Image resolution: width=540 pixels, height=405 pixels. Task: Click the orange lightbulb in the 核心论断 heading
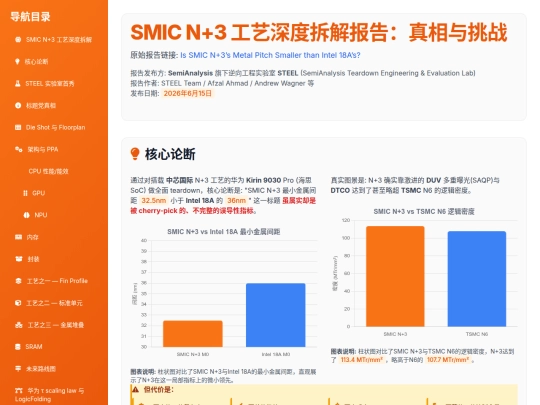[135, 154]
